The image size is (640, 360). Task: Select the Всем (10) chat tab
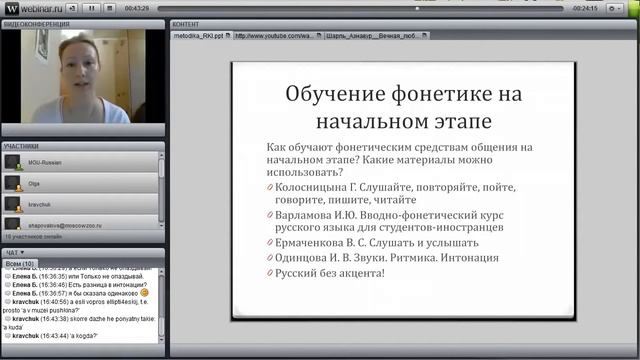(20, 264)
